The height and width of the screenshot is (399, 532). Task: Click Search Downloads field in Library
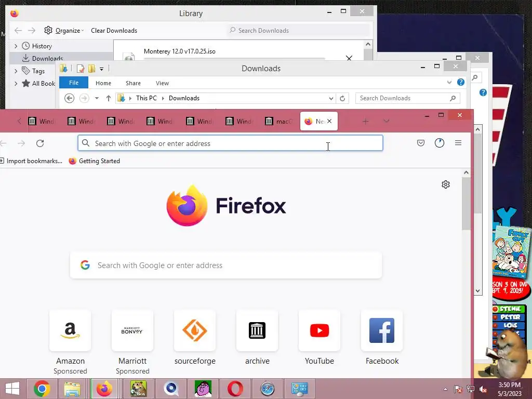pyautogui.click(x=299, y=30)
